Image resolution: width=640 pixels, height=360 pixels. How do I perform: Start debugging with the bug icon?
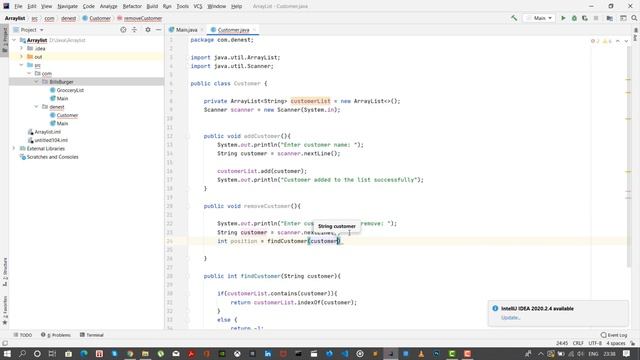574,18
